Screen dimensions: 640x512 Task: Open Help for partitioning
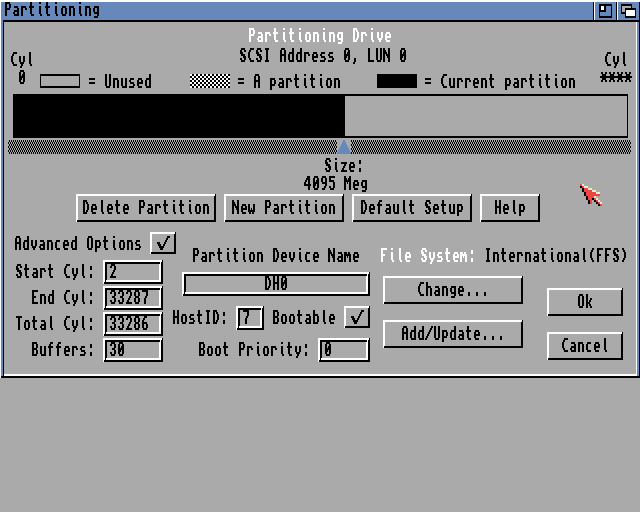click(509, 207)
